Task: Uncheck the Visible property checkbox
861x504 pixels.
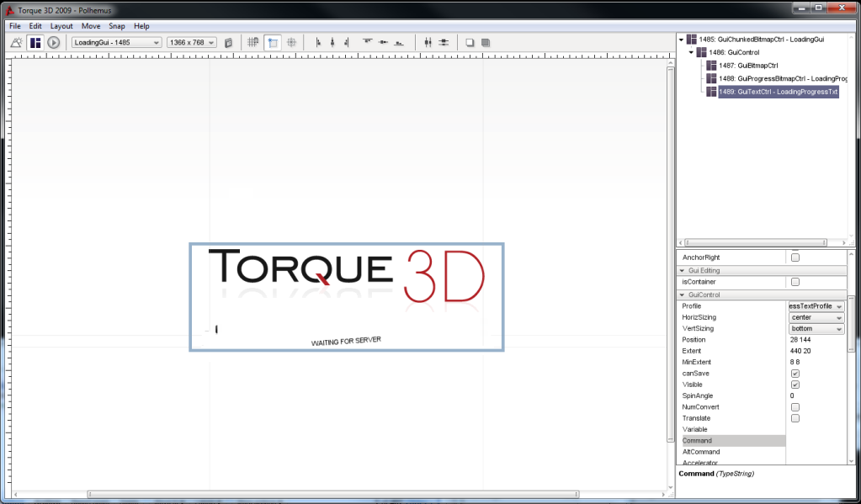Action: (795, 385)
